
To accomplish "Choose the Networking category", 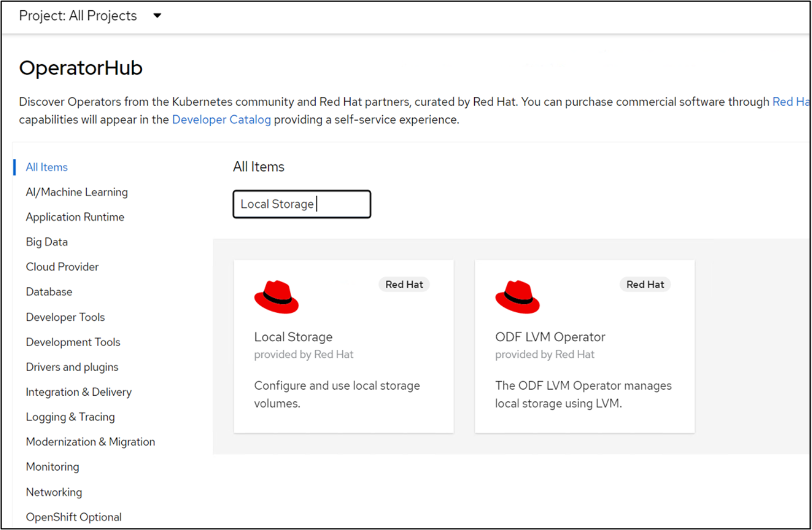I will [54, 492].
